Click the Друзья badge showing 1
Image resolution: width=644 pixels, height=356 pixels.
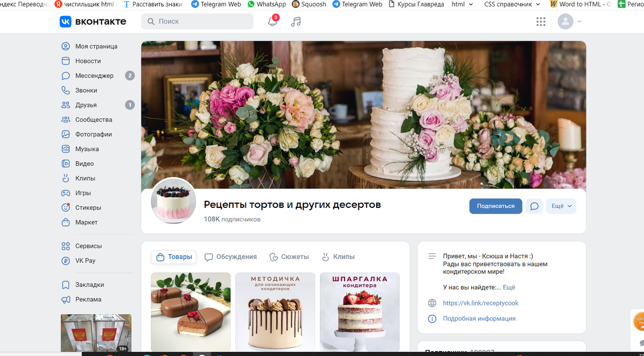tap(130, 105)
